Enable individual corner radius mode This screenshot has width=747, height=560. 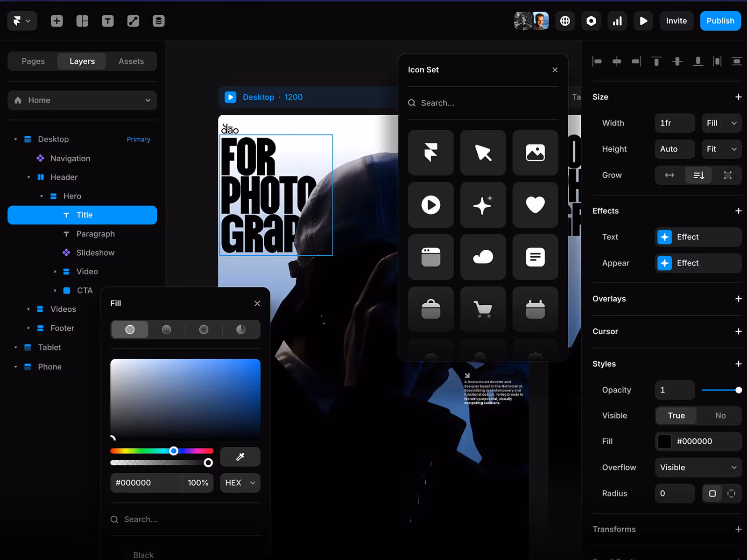click(732, 493)
